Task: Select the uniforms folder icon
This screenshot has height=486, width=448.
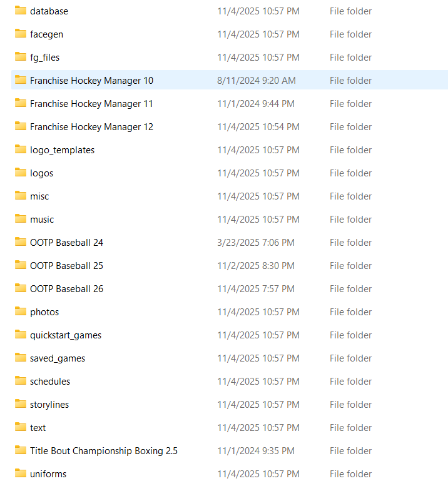Action: click(21, 473)
